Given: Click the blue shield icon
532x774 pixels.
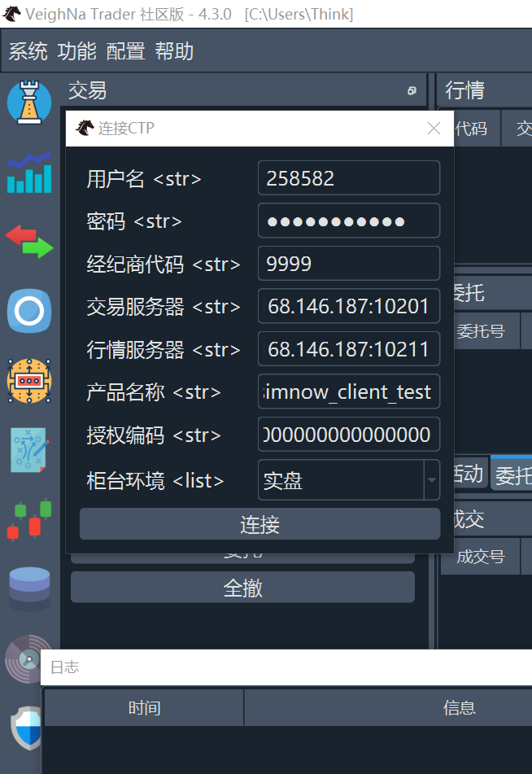Looking at the screenshot, I should click(28, 727).
